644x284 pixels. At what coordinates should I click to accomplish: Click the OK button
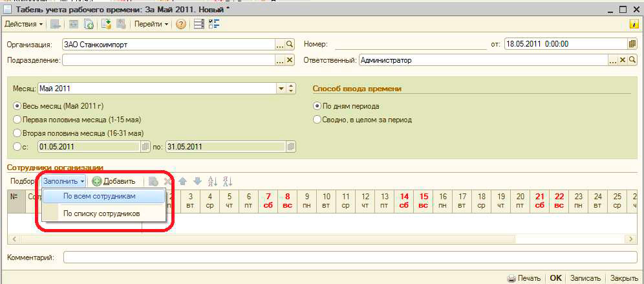click(555, 278)
